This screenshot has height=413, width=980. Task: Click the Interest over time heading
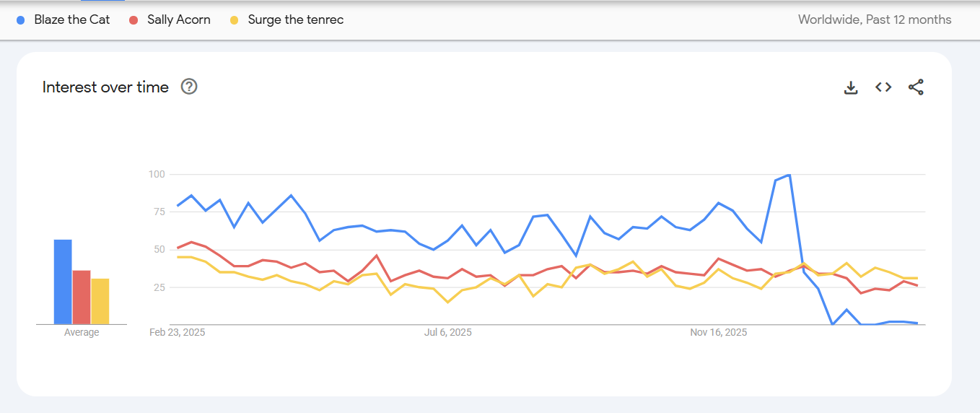[x=105, y=87]
